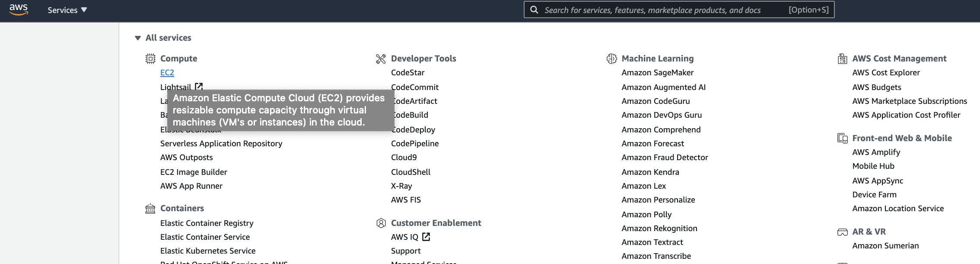Open AWS Cost Explorer
This screenshot has width=980, height=264.
point(886,73)
